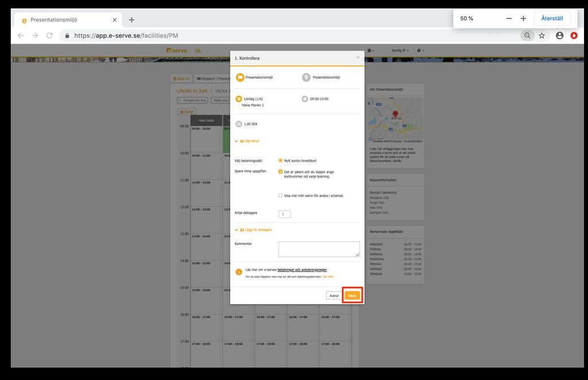Click the payment card icon beside 1,00 SEK

pyautogui.click(x=239, y=124)
